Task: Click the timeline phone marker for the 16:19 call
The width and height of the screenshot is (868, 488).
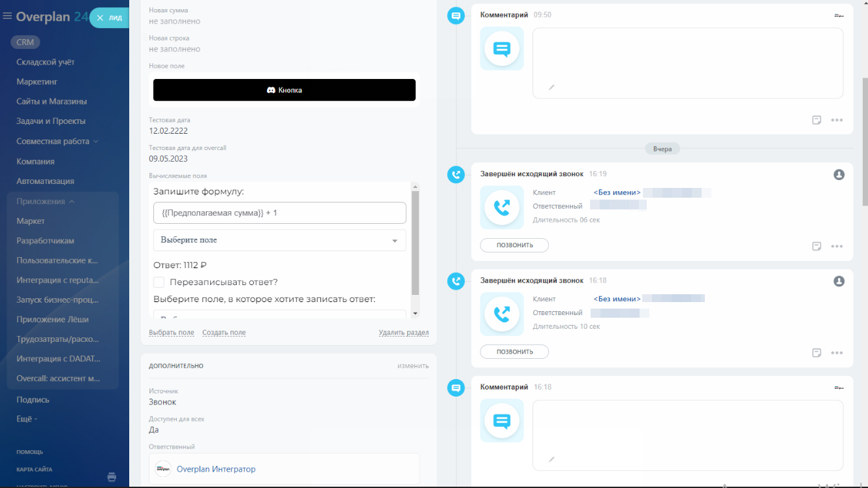Action: (456, 175)
